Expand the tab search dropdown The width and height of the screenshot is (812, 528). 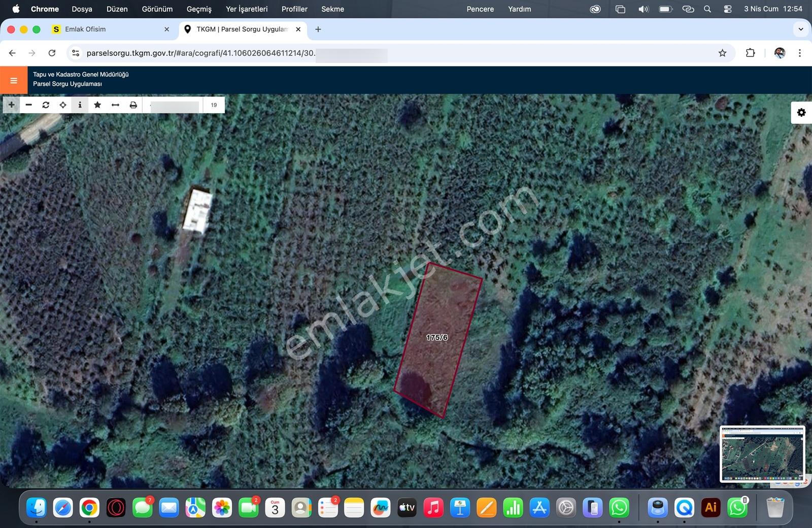(x=801, y=29)
